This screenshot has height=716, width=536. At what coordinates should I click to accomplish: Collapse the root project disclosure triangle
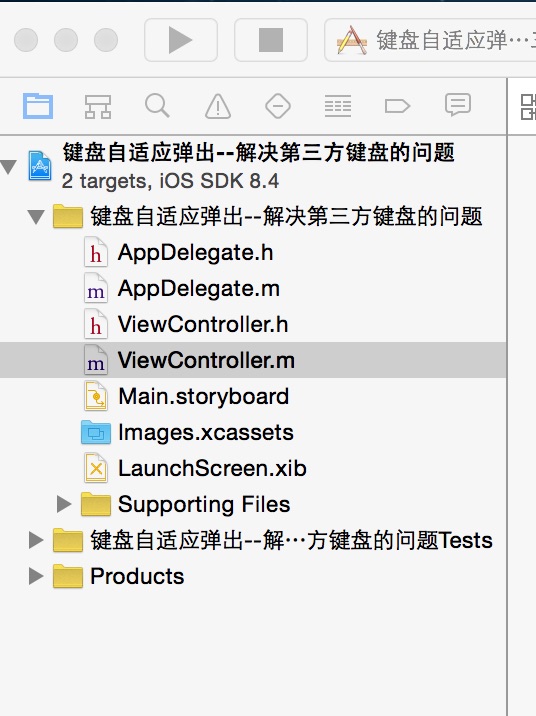[x=9, y=167]
